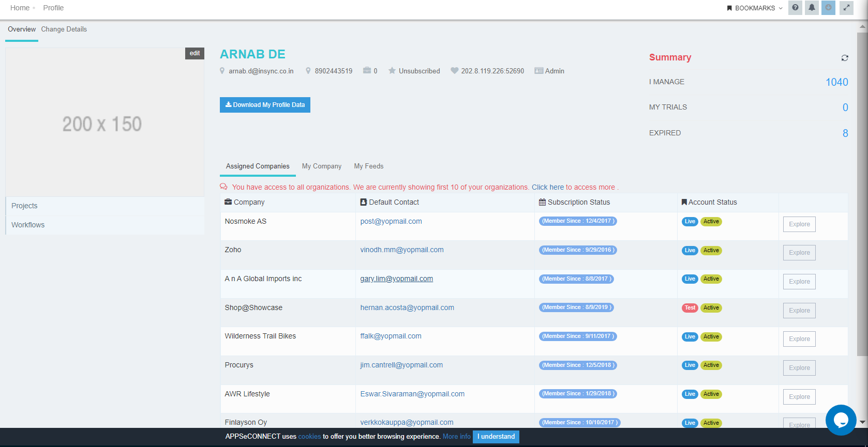The width and height of the screenshot is (868, 447).
Task: Click Member Since 12/4/2017 badge
Action: [578, 221]
